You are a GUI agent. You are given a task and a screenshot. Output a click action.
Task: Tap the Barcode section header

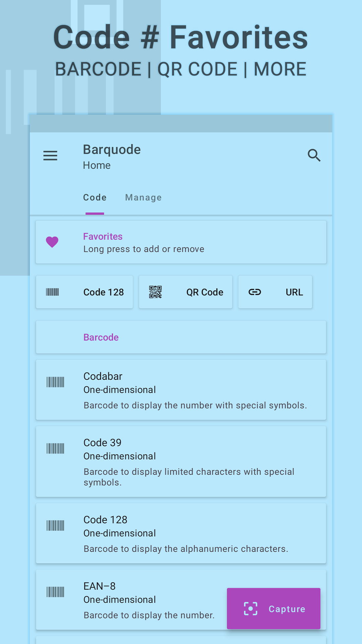click(x=181, y=337)
